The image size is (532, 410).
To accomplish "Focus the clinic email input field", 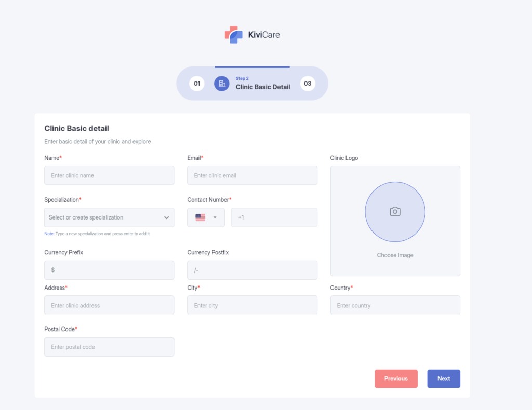I will (x=252, y=175).
